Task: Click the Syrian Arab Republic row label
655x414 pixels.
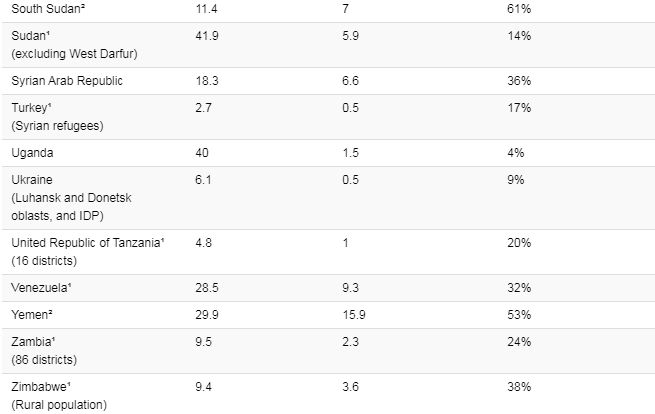Action: point(66,80)
